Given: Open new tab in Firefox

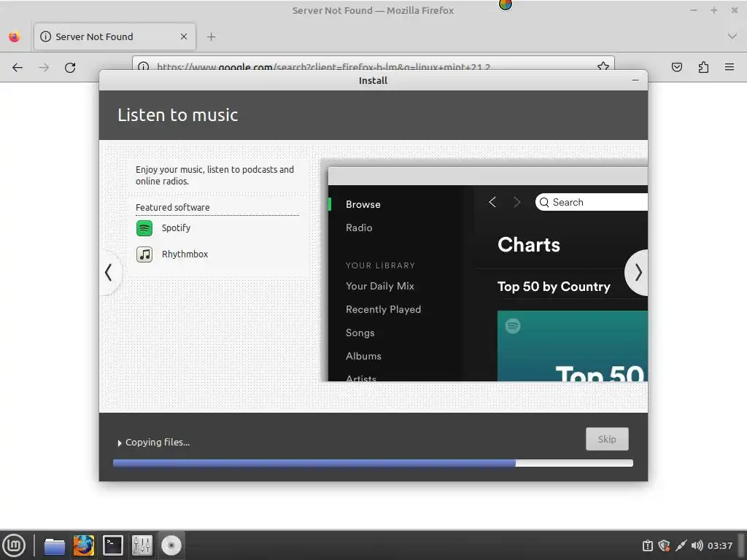Looking at the screenshot, I should pyautogui.click(x=211, y=36).
